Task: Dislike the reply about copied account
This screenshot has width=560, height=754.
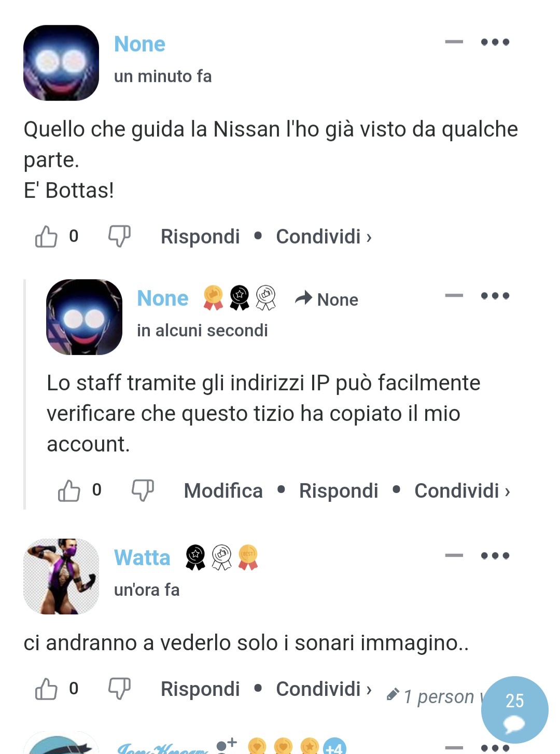Action: click(143, 490)
